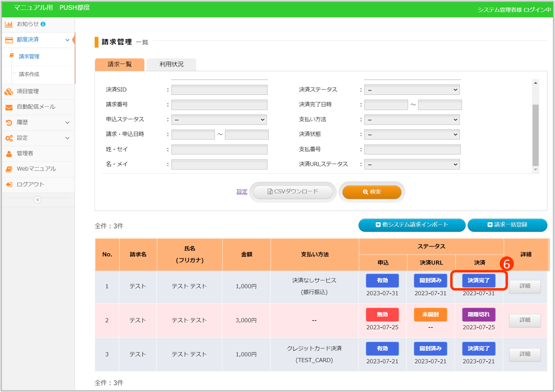Image resolution: width=555 pixels, height=392 pixels.
Task: Click the blue info icon beside お知らせ
Action: coord(43,24)
